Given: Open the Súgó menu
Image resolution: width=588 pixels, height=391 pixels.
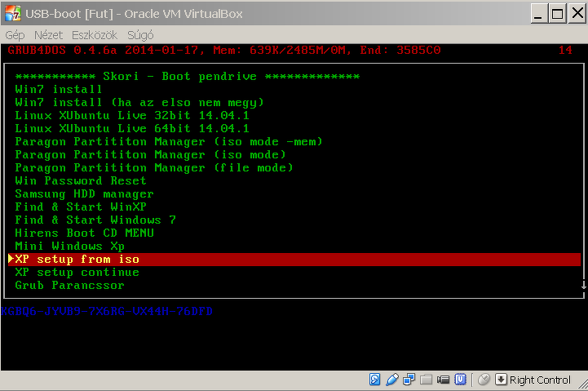Looking at the screenshot, I should click(140, 35).
